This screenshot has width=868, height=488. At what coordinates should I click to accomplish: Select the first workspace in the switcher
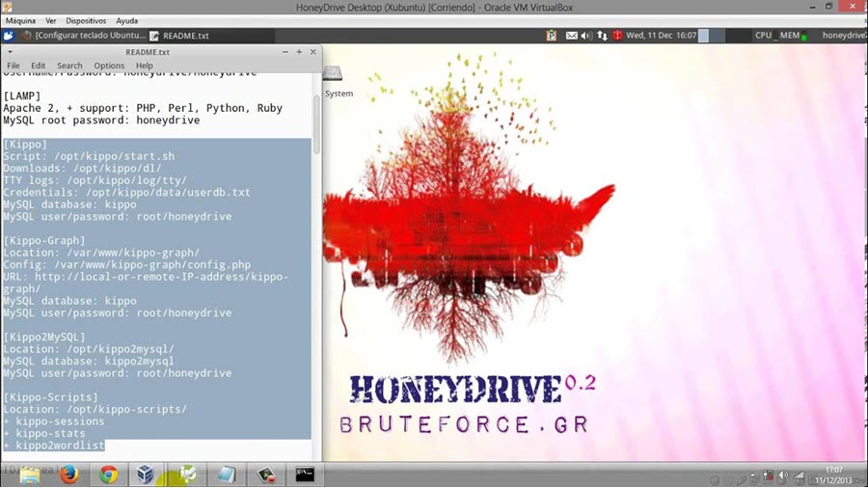pos(704,36)
